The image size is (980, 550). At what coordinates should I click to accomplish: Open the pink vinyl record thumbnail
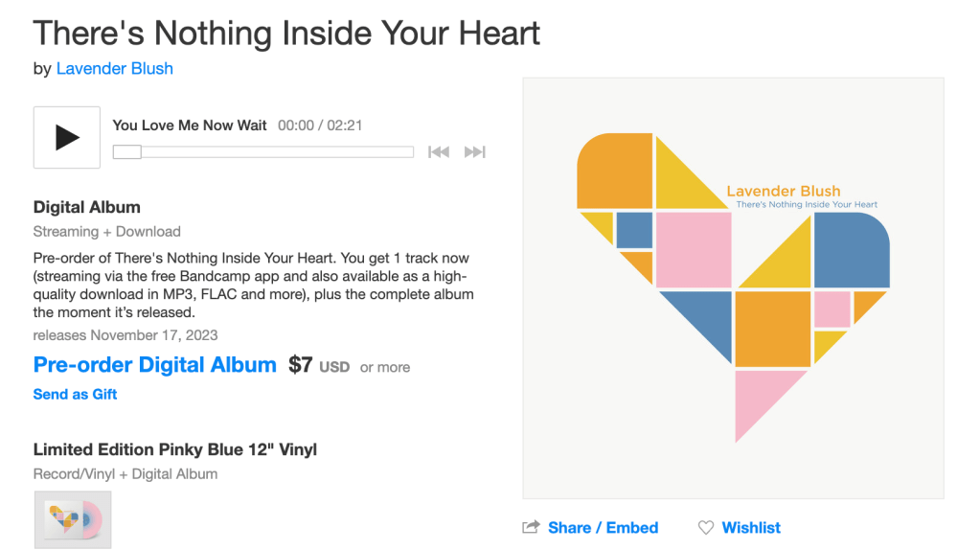click(x=73, y=519)
